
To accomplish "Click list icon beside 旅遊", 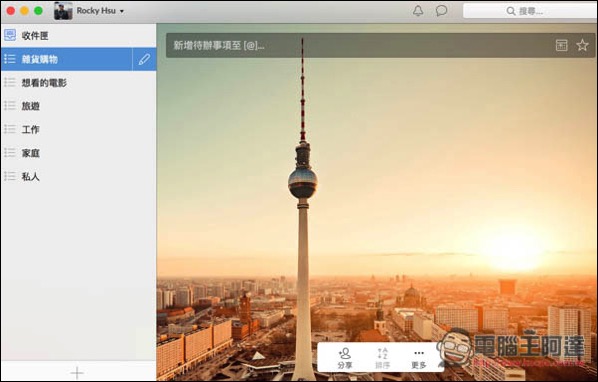I will 10,106.
